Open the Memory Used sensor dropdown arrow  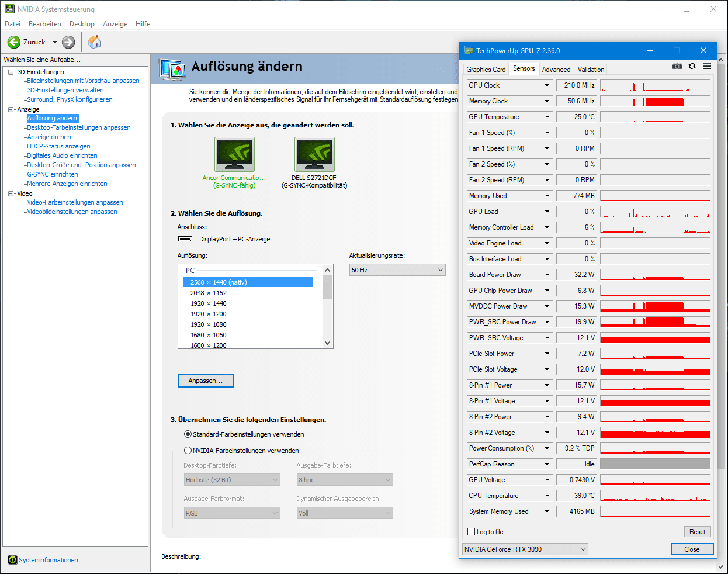(x=547, y=196)
